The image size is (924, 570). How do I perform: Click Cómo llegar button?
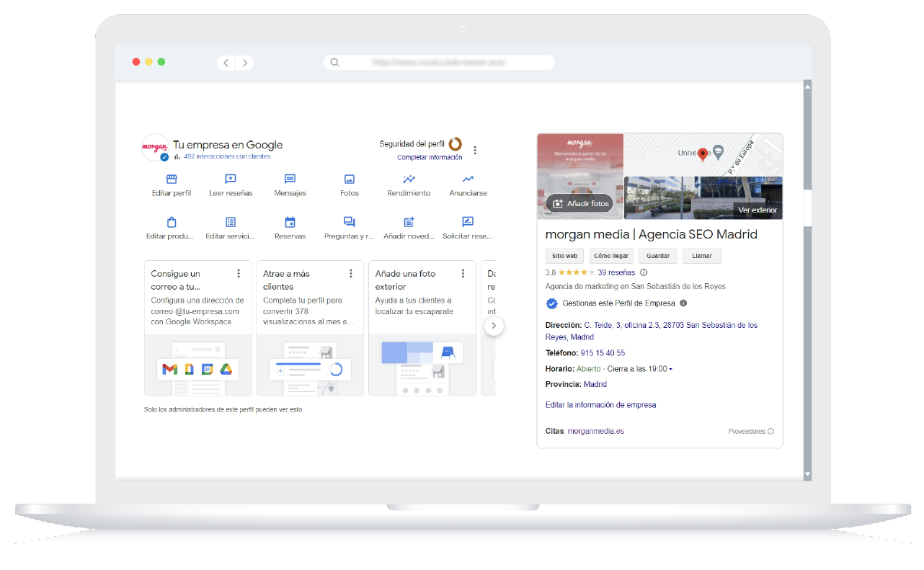611,256
